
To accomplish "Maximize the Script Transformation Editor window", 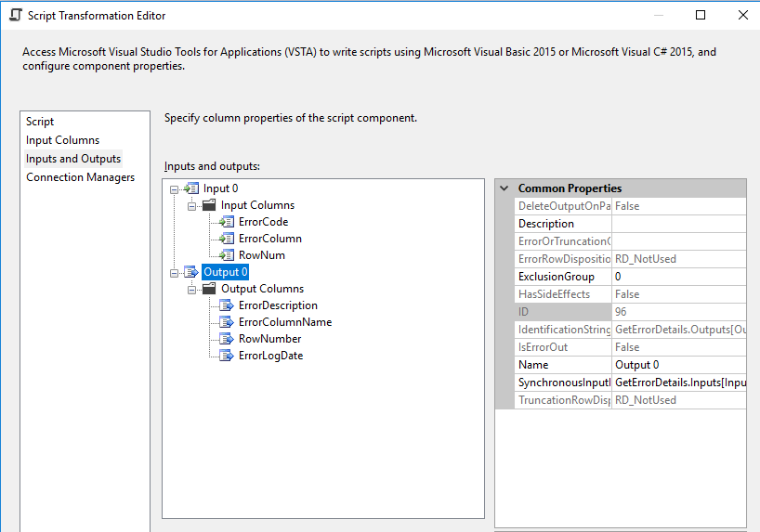I will [x=701, y=15].
